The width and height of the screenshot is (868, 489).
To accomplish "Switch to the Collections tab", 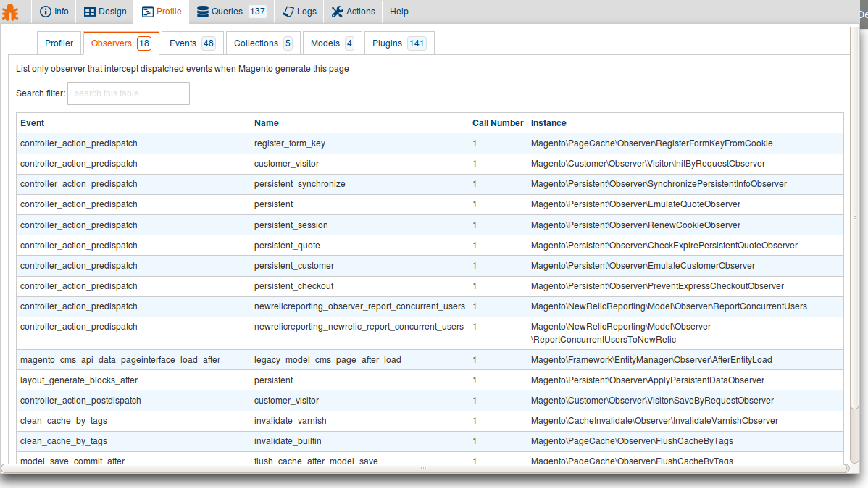I will [263, 43].
